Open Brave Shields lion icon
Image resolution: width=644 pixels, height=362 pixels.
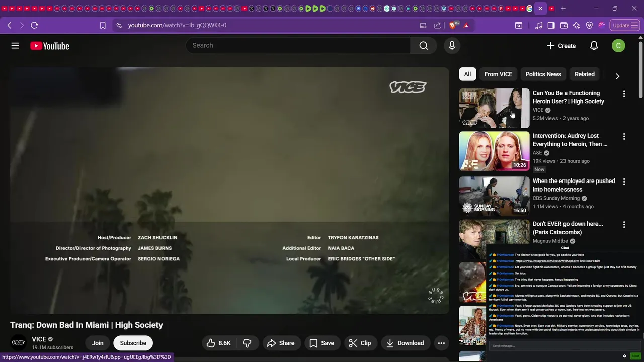pos(453,25)
